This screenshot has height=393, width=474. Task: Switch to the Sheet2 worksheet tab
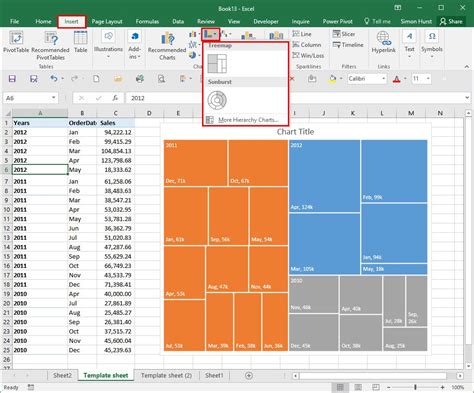[62, 376]
